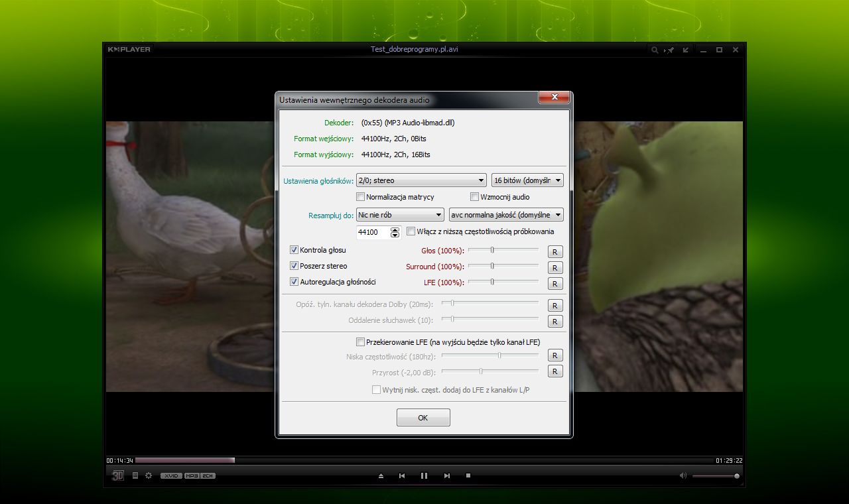849x504 pixels.
Task: Open the KMPlayer logo menu
Action: (x=129, y=49)
